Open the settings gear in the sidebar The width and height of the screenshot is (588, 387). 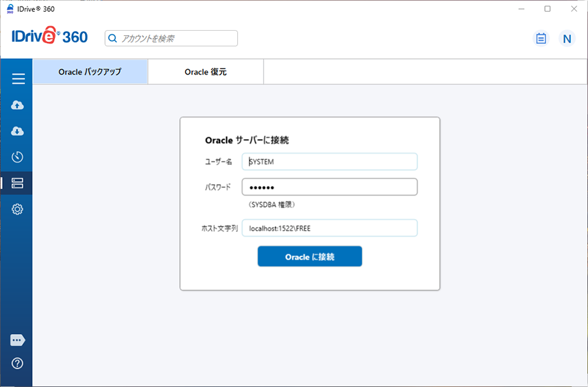18,209
